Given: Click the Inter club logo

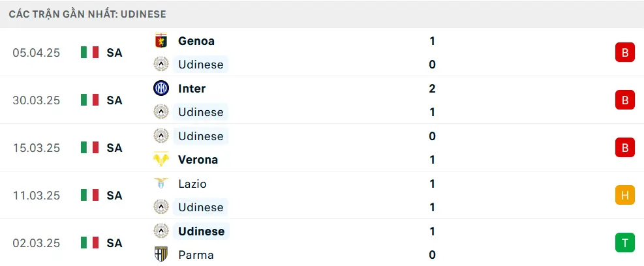Looking at the screenshot, I should point(161,88).
